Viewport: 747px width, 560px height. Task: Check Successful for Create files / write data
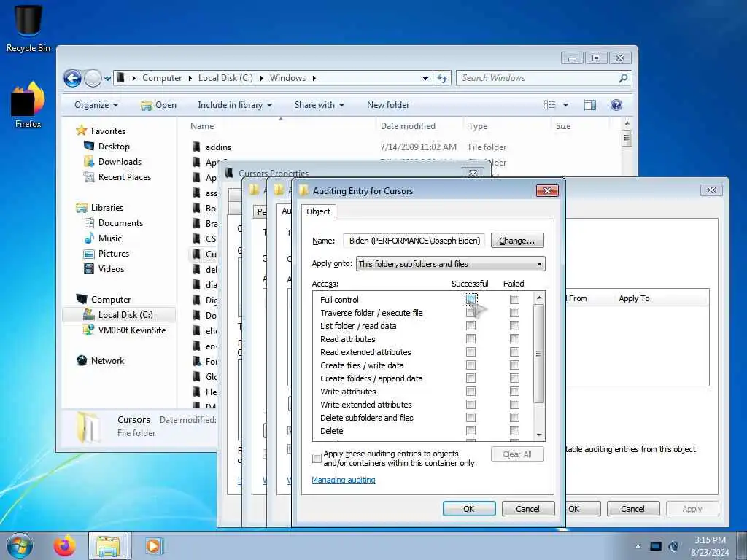tap(471, 365)
